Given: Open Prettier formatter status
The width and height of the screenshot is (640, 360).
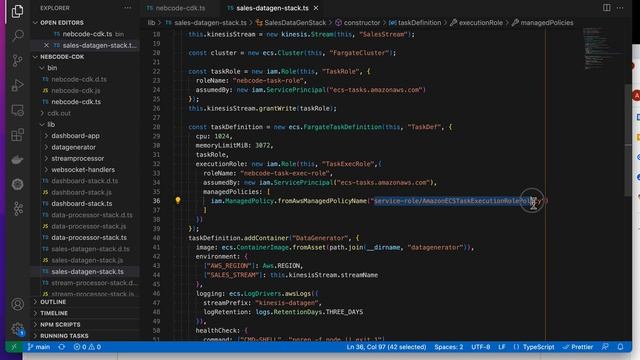Looking at the screenshot, I should click(x=578, y=347).
